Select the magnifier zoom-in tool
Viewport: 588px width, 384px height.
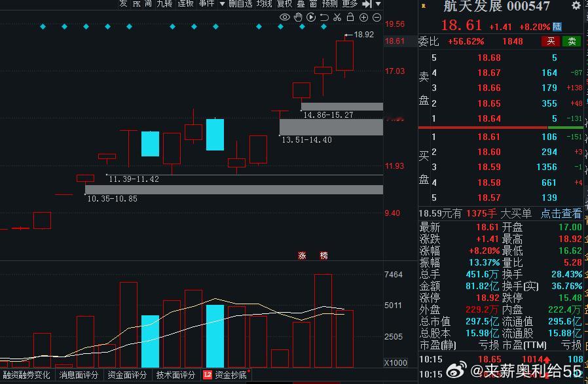pos(364,17)
